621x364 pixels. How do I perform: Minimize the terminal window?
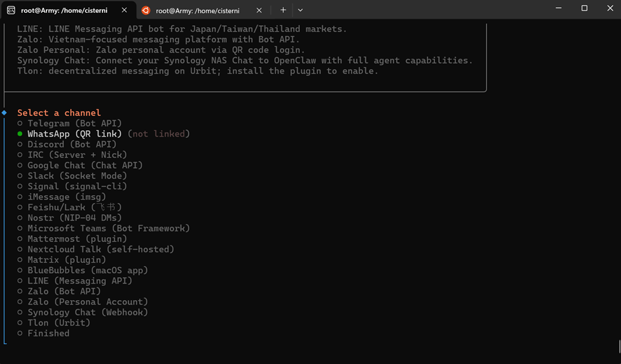[x=558, y=8]
